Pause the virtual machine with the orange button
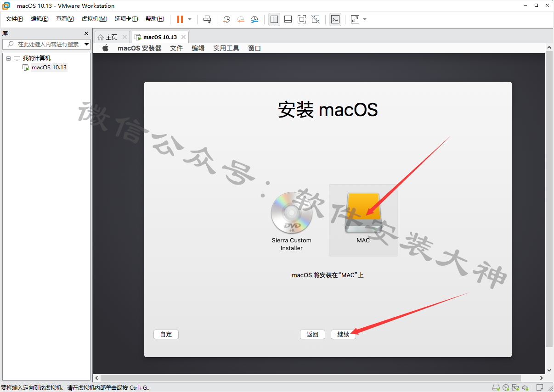This screenshot has width=554, height=392. click(180, 19)
